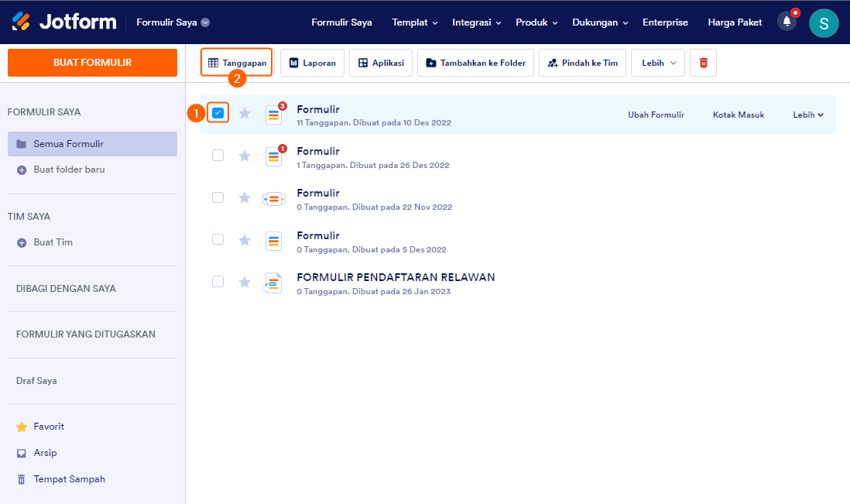Viewport: 850px width, 504px height.
Task: Click Ubah Formulir on the selected form
Action: point(656,115)
